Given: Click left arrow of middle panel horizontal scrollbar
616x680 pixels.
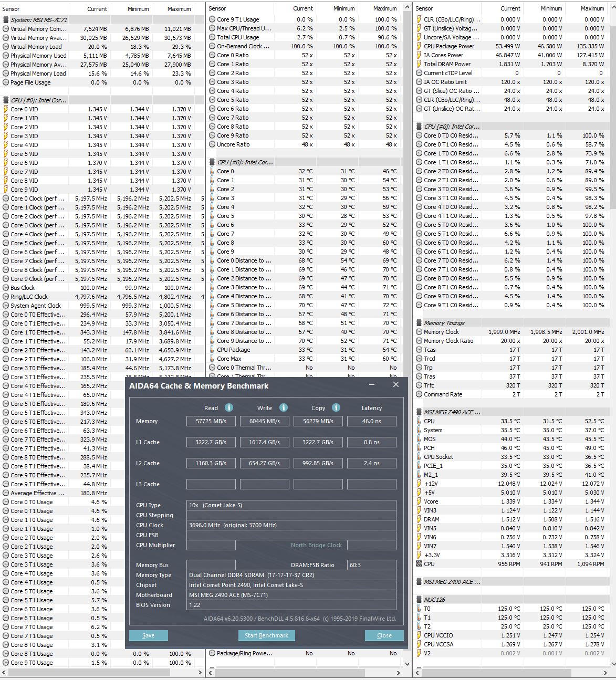Looking at the screenshot, I should pyautogui.click(x=211, y=672).
